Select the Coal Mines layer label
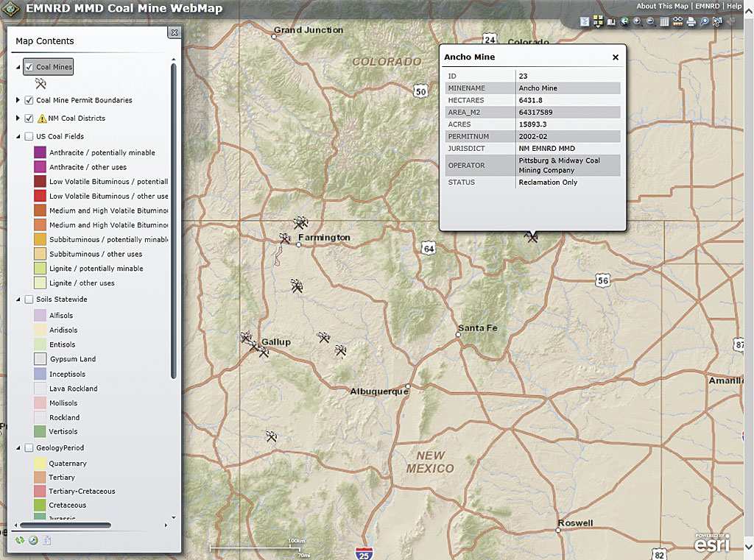Viewport: 754px width, 560px height. tap(54, 67)
